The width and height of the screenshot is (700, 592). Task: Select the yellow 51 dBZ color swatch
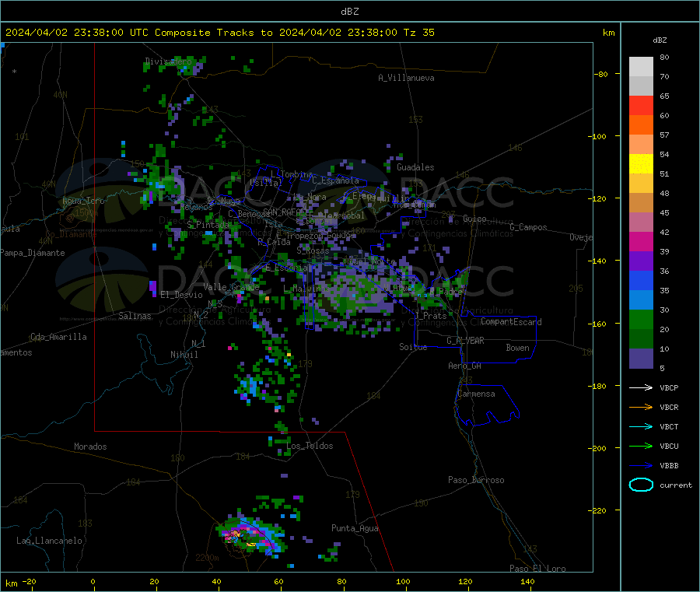point(641,164)
